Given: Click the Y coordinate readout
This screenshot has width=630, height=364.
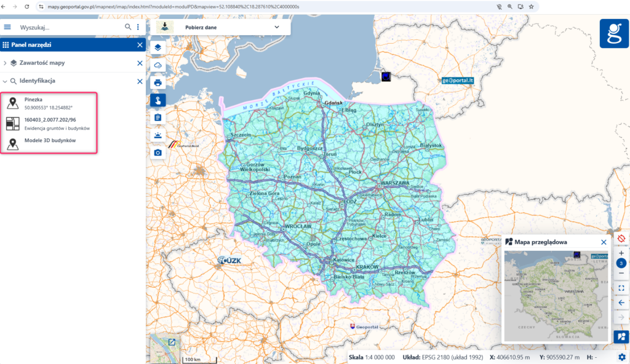Looking at the screenshot, I should [x=559, y=357].
